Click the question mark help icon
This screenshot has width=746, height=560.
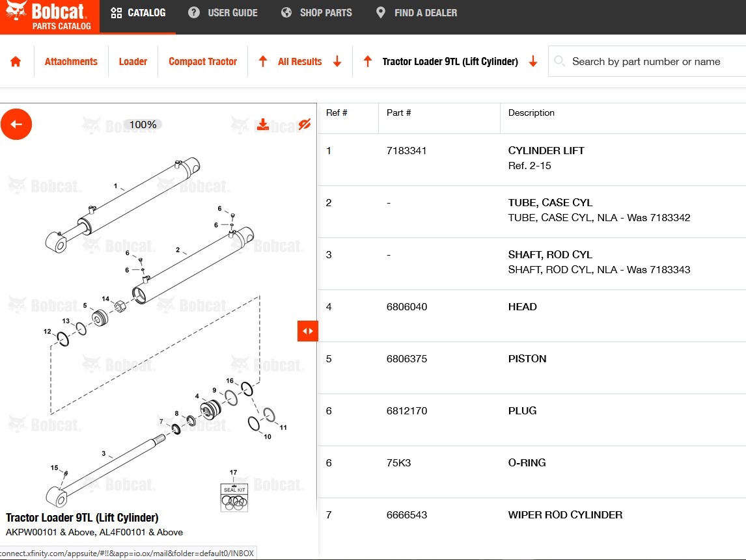(x=193, y=13)
